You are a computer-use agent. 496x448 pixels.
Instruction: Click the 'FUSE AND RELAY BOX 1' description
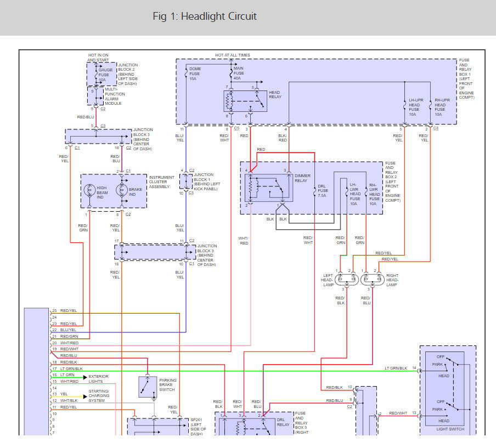coord(466,79)
